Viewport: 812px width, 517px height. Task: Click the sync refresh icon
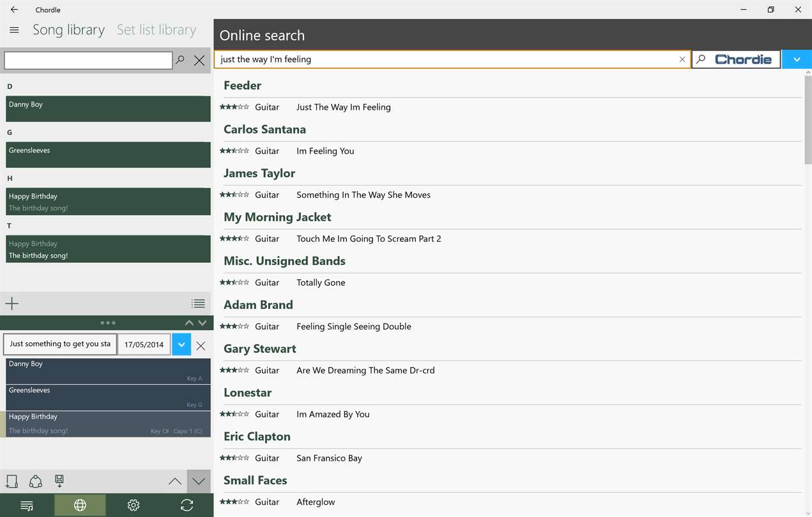187,506
